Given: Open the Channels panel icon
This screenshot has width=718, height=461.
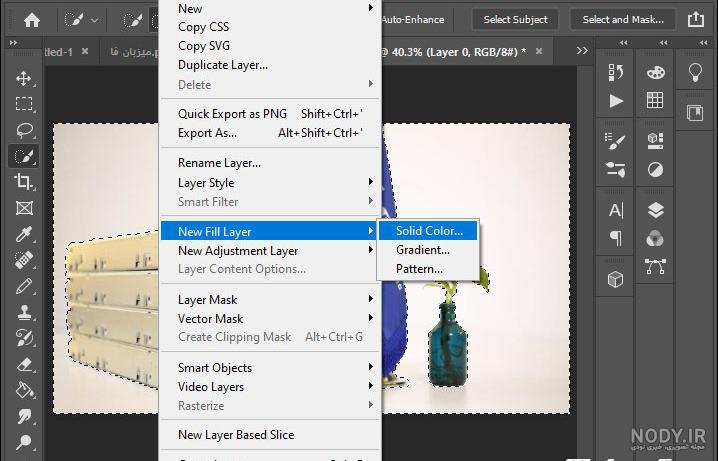Looking at the screenshot, I should click(655, 239).
